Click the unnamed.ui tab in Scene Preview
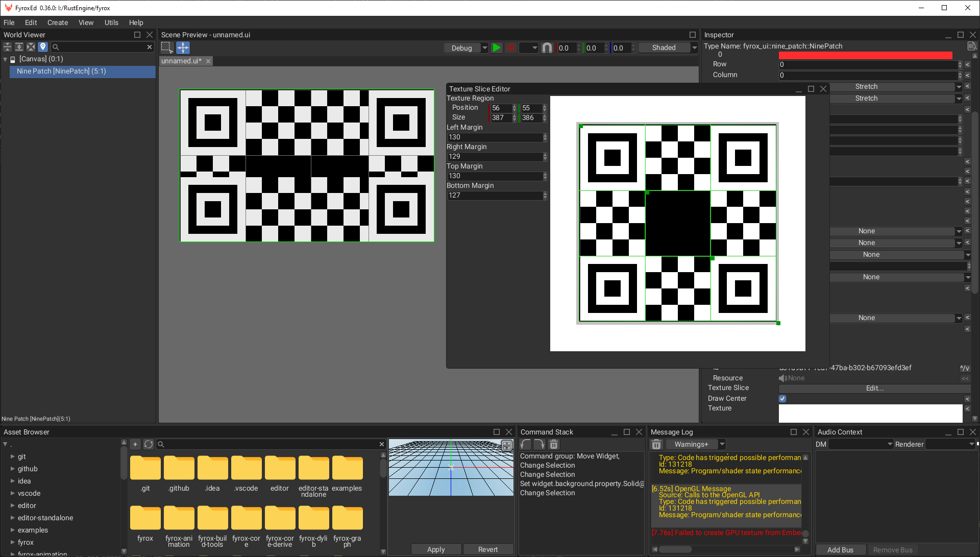980x557 pixels. click(181, 61)
